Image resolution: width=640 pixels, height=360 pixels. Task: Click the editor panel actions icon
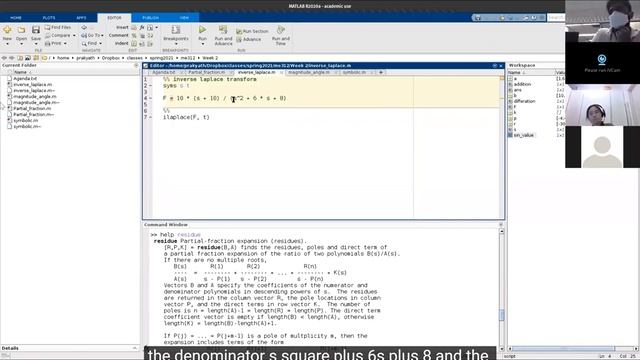click(495, 65)
